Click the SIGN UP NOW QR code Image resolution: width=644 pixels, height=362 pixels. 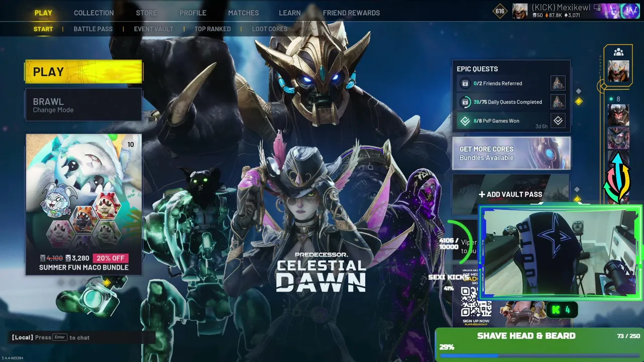[x=476, y=302]
